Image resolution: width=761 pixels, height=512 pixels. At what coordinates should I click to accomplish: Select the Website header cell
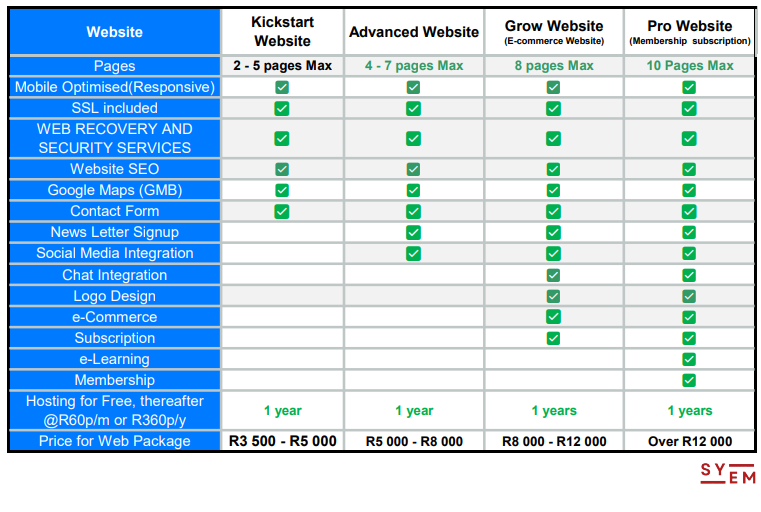(114, 32)
